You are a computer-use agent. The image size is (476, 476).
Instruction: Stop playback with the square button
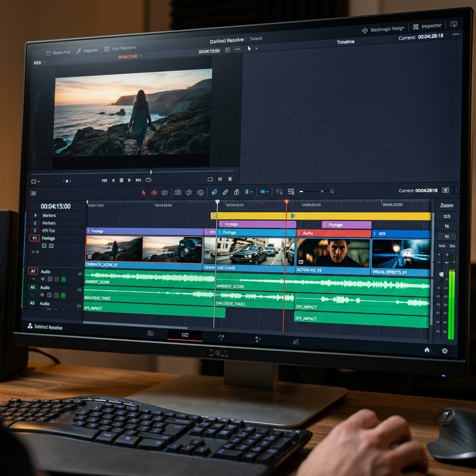(x=121, y=180)
